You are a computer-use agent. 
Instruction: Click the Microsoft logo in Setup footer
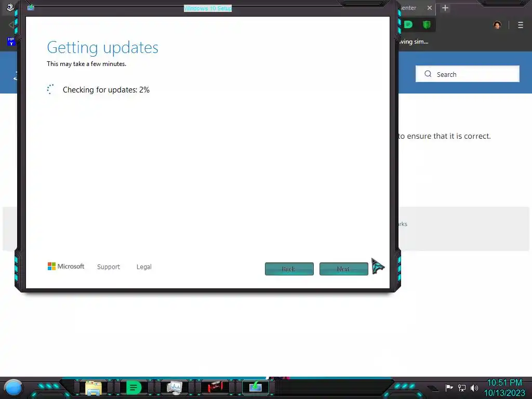click(66, 267)
